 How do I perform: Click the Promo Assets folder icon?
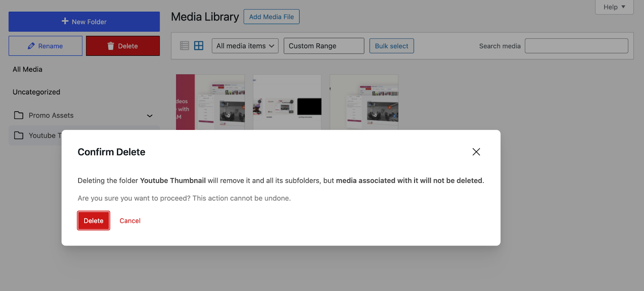tap(19, 115)
